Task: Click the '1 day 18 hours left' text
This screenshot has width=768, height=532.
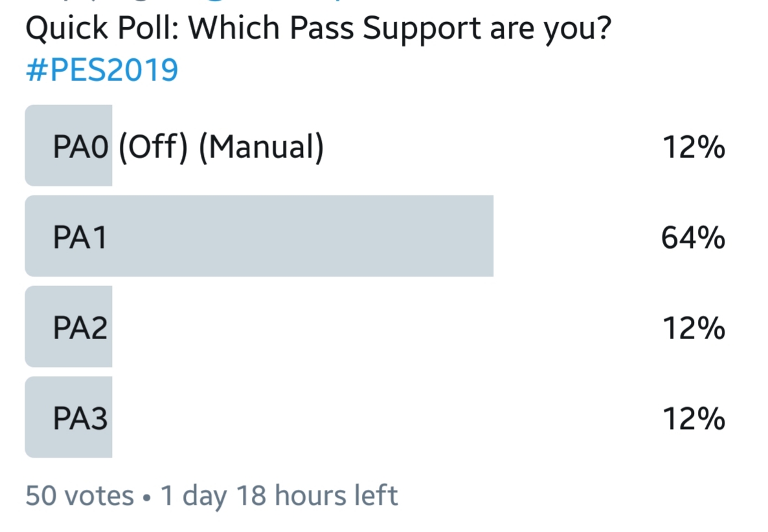Action: [278, 496]
